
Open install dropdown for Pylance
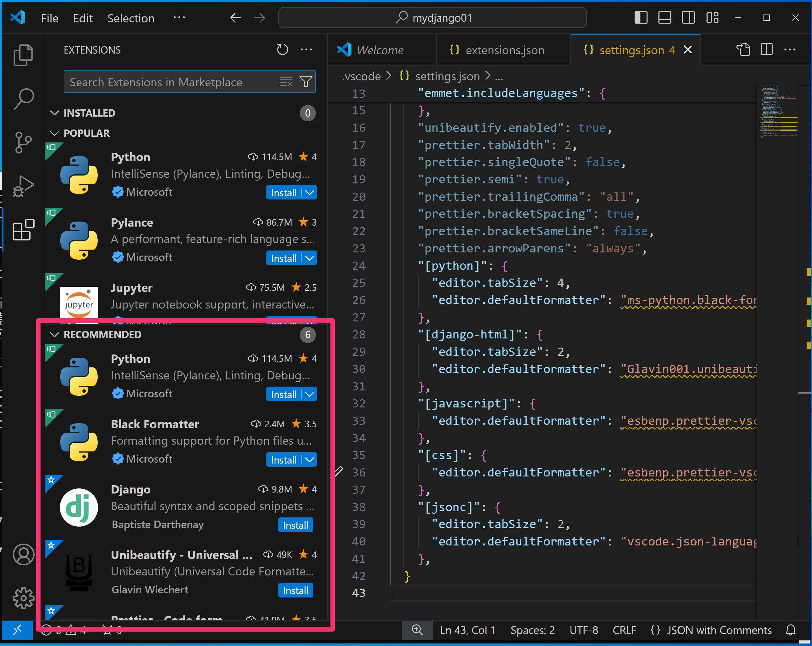(x=310, y=258)
